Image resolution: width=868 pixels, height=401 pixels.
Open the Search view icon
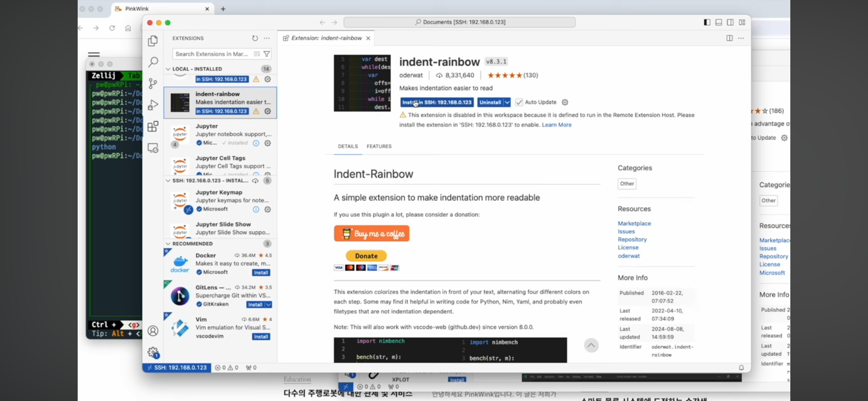tap(153, 62)
